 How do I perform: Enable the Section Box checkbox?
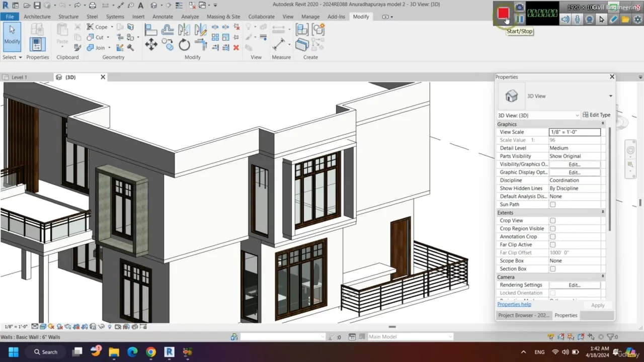(552, 269)
